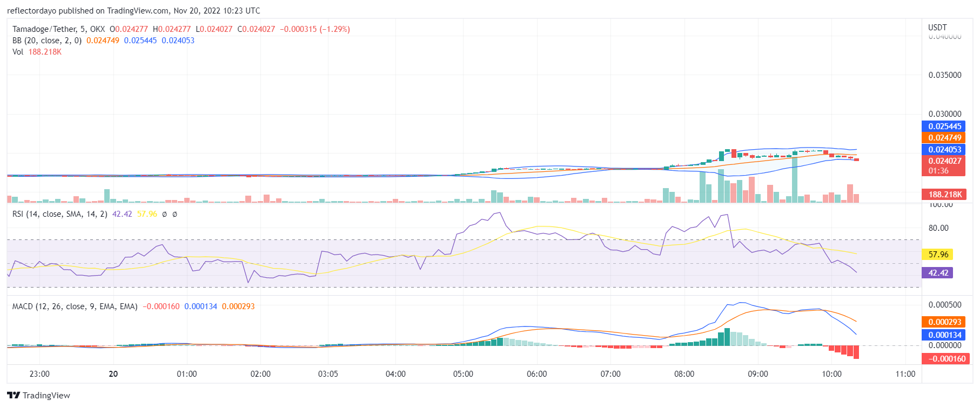Screen dimensions: 980x407
Task: Click the 0.000500 MACD axis label
Action: (x=945, y=305)
